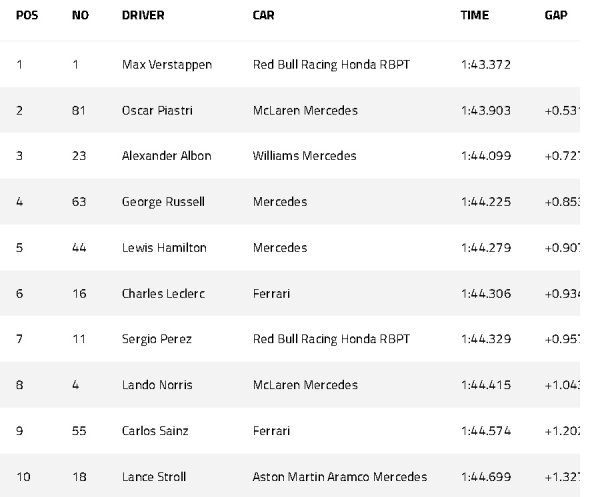Click Stroll's lap time 1:44.699
This screenshot has height=497, width=610.
coord(486,477)
